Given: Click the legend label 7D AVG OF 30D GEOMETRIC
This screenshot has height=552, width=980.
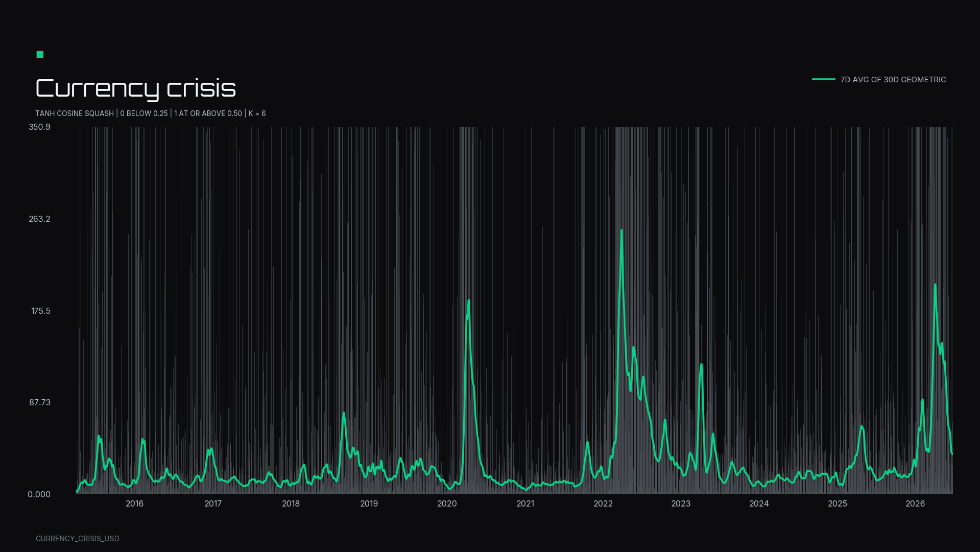Looking at the screenshot, I should pyautogui.click(x=893, y=80).
